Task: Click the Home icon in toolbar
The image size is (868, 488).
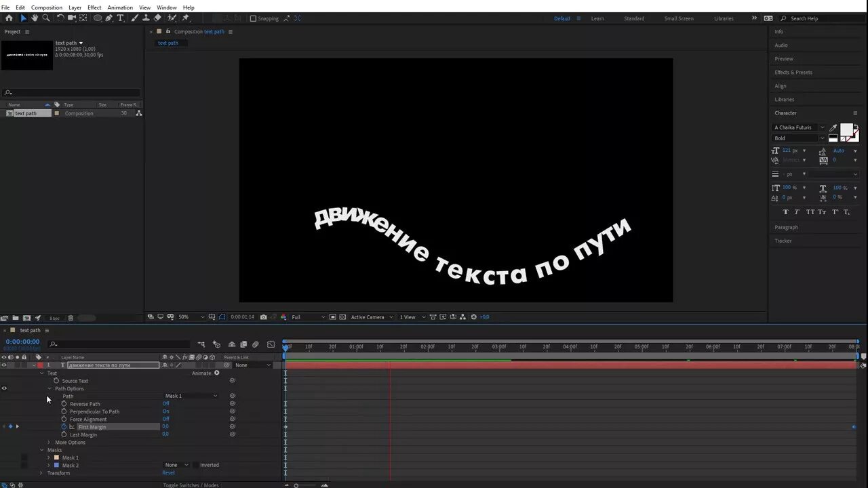Action: [x=9, y=18]
